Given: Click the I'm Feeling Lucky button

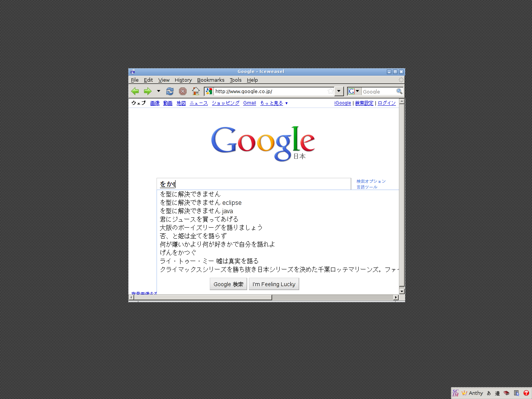Looking at the screenshot, I should (274, 284).
